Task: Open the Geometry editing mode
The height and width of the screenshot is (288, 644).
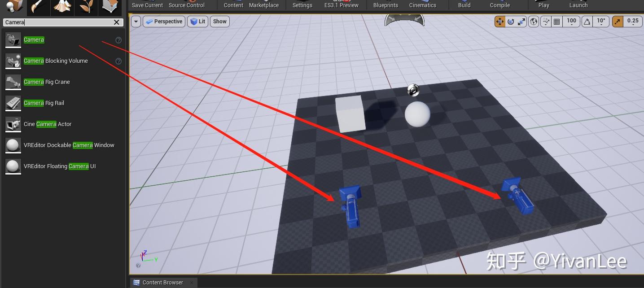Action: point(110,7)
